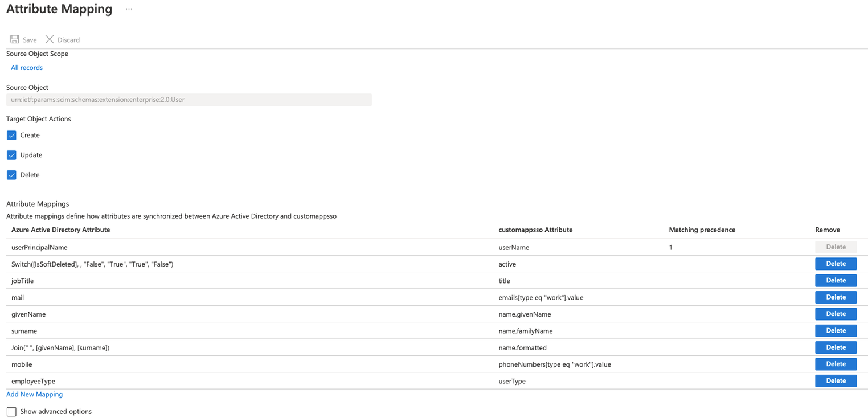Open the Switch([IsSoftDeleted]...) mapping
This screenshot has height=418, width=868.
click(x=92, y=264)
